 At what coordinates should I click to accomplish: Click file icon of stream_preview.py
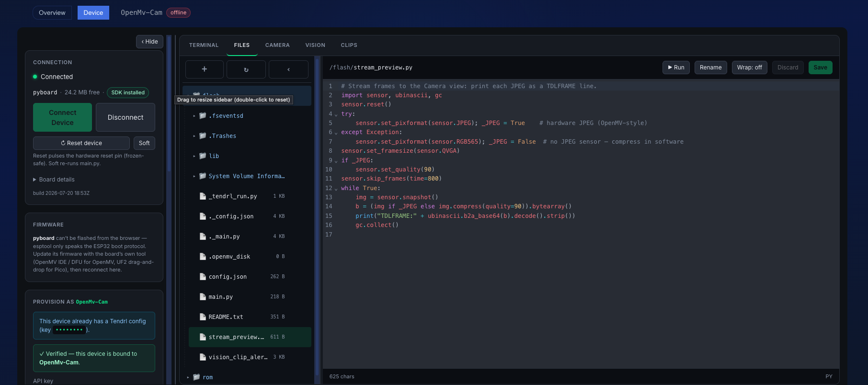click(x=203, y=337)
